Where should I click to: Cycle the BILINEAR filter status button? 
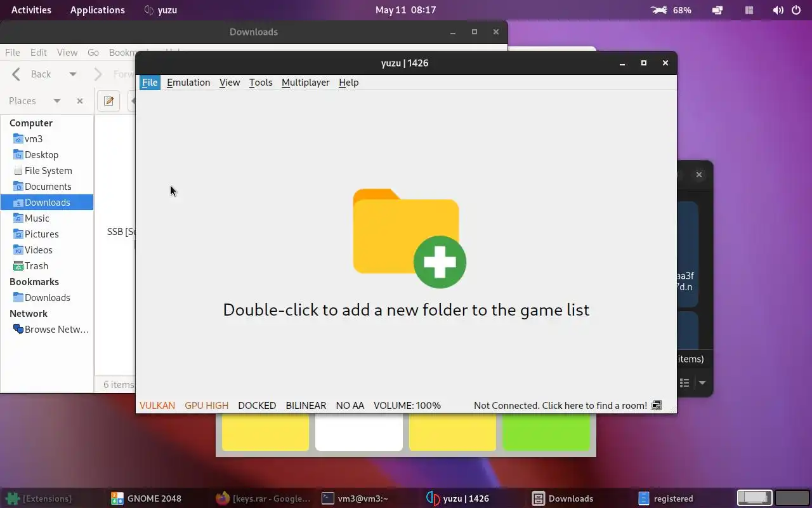(306, 406)
